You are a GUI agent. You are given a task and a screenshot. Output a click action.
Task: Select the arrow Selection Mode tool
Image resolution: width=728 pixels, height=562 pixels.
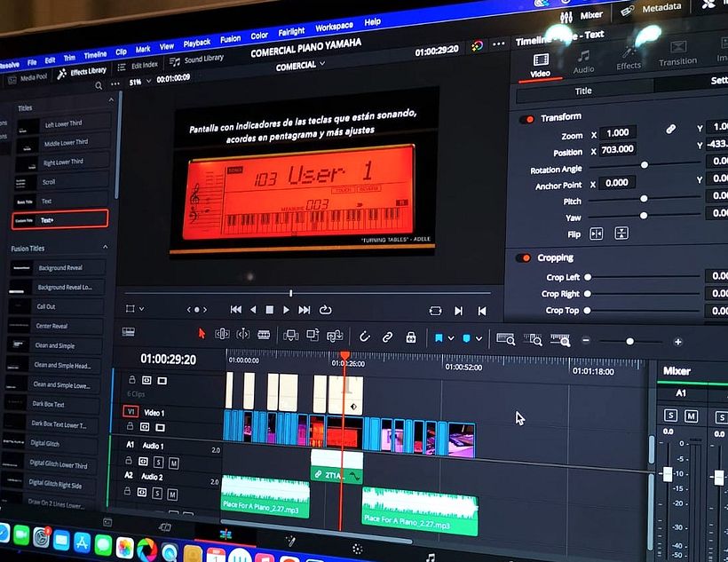click(x=202, y=334)
